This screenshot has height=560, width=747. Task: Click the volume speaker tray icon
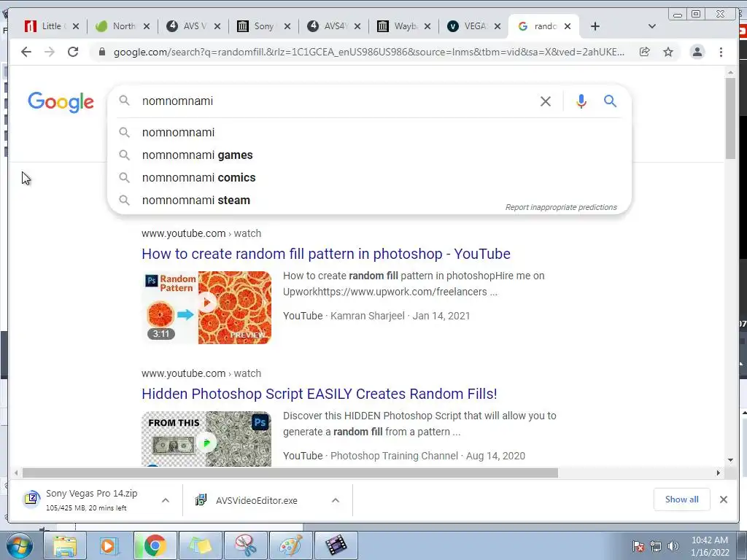(673, 546)
